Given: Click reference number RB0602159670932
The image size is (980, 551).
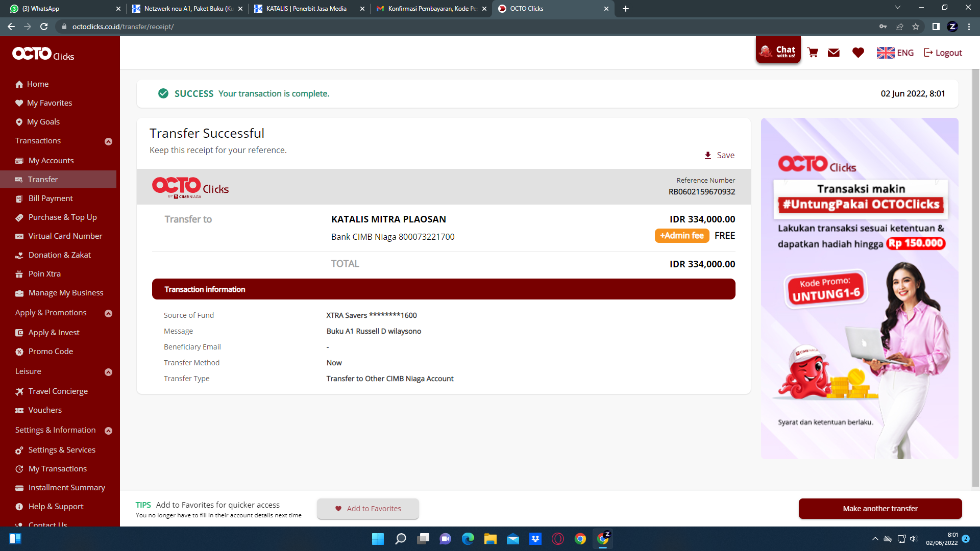Looking at the screenshot, I should point(702,192).
